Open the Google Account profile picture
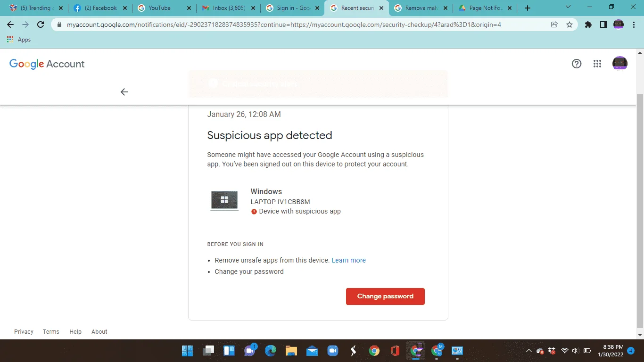Viewport: 644px width, 362px height. tap(620, 64)
